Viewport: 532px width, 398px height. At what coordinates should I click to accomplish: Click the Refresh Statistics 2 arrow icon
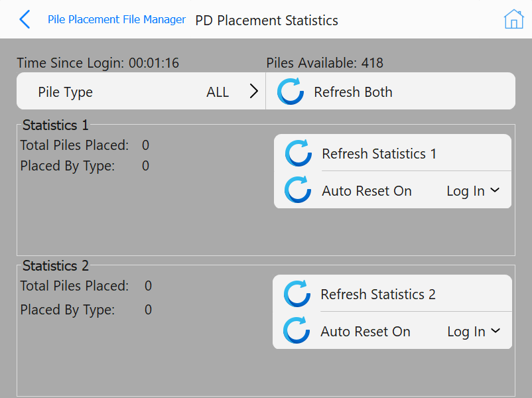(297, 294)
